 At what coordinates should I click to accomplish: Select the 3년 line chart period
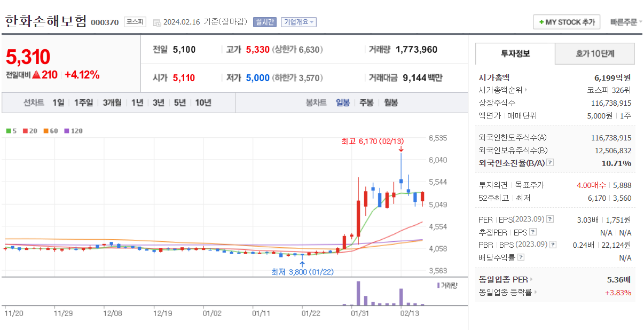click(x=158, y=103)
